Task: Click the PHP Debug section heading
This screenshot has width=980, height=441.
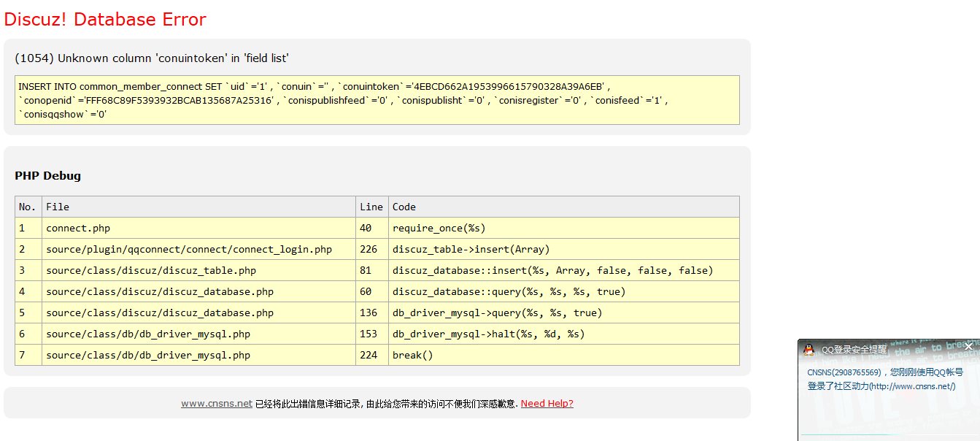Action: click(47, 176)
